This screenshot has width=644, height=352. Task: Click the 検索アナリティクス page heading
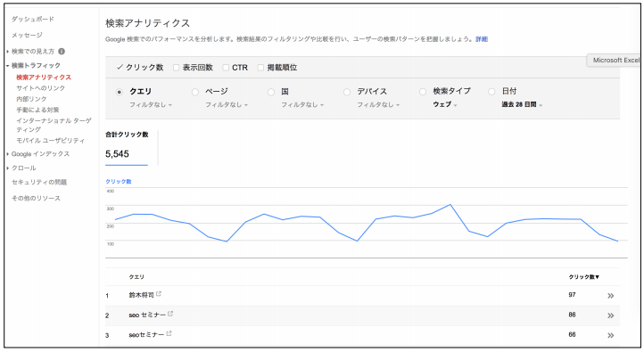(x=147, y=23)
